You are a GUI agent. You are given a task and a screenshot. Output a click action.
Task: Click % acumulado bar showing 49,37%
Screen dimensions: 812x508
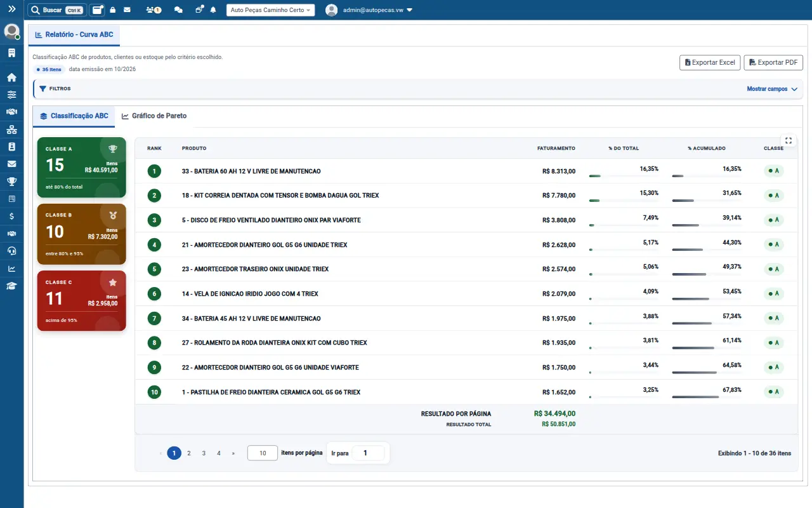point(707,274)
